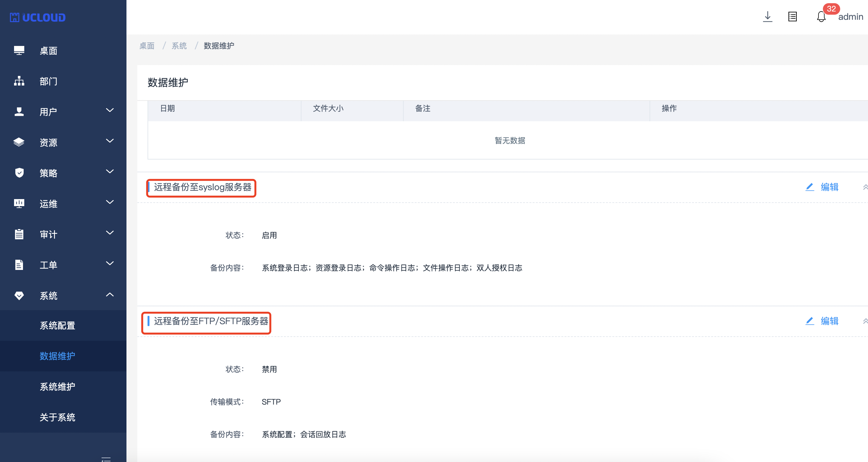Open 系统维护 submenu item

click(57, 387)
